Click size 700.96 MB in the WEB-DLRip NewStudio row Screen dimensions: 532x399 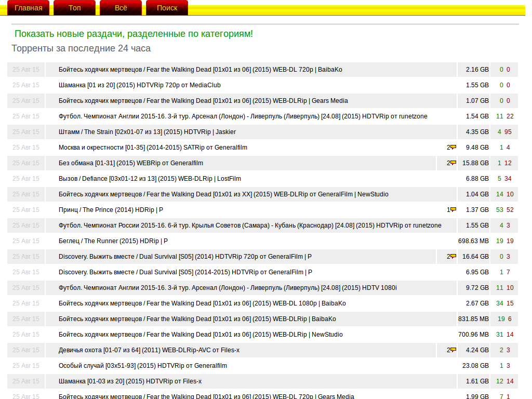[473, 335]
